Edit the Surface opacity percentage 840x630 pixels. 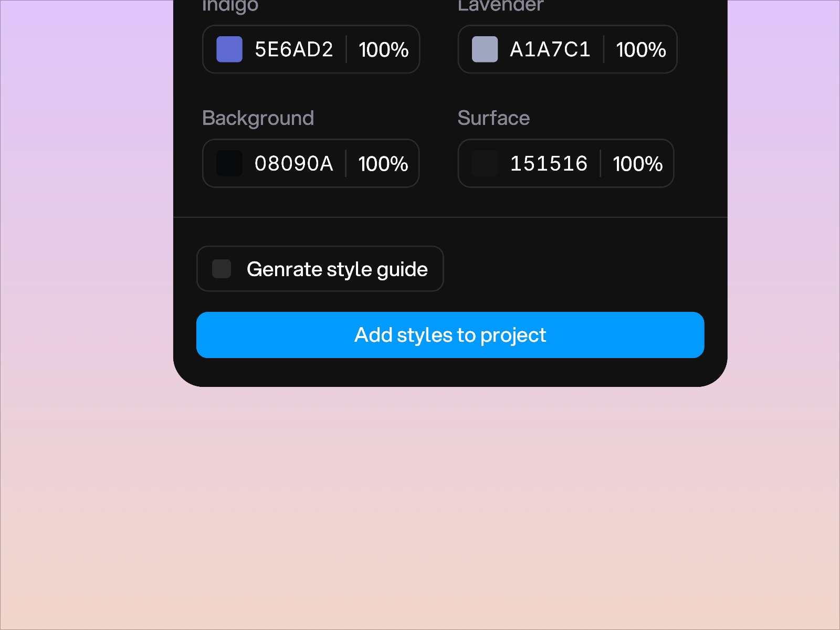(x=637, y=163)
